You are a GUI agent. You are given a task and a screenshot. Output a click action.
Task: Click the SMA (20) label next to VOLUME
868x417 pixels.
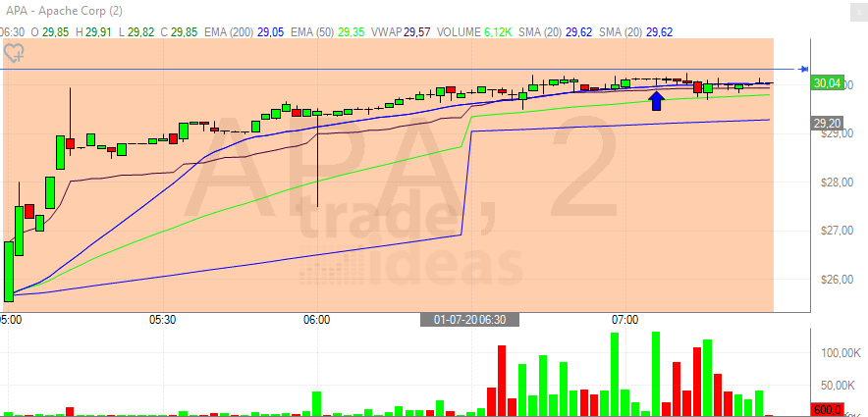pyautogui.click(x=555, y=32)
